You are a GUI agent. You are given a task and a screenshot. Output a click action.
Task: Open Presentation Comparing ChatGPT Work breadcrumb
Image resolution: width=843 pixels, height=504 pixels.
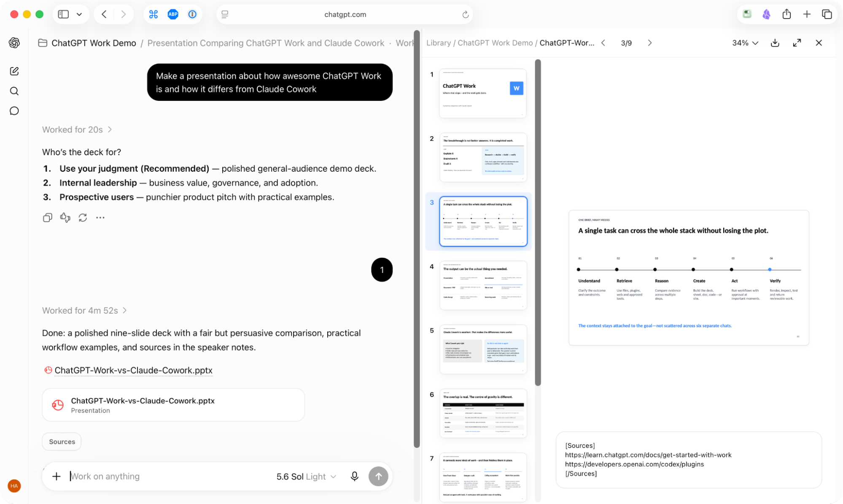pyautogui.click(x=266, y=43)
